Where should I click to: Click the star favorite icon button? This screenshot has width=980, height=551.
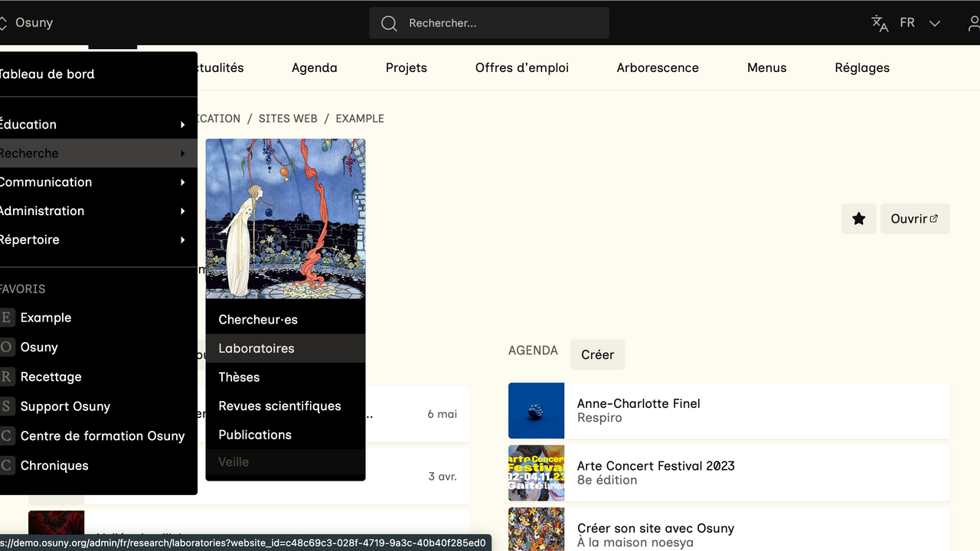click(858, 219)
